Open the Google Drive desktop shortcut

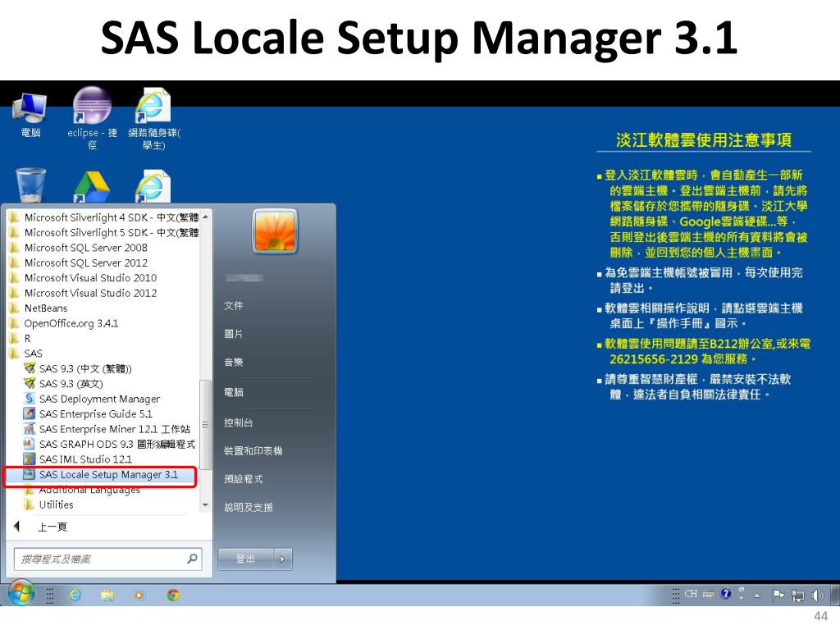coord(92,186)
